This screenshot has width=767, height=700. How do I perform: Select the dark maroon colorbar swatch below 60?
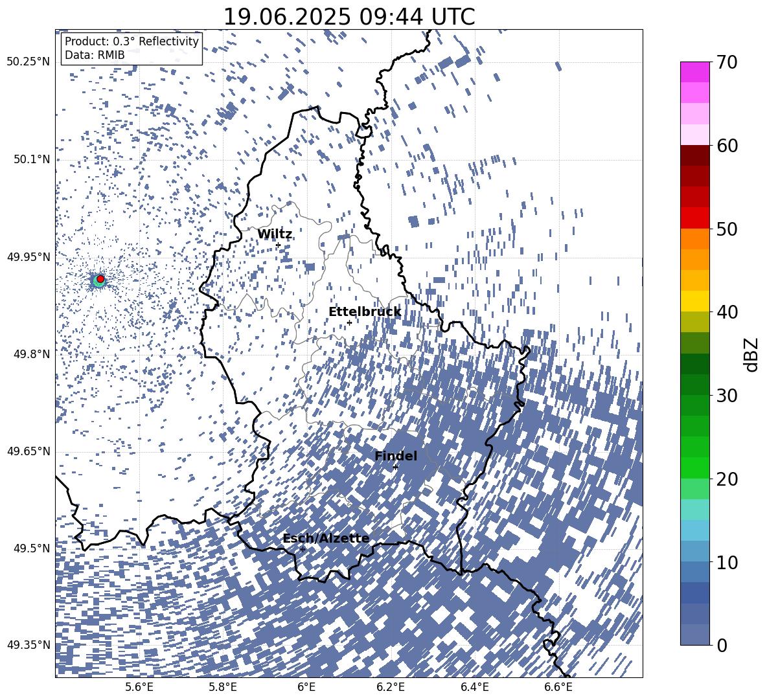click(694, 156)
